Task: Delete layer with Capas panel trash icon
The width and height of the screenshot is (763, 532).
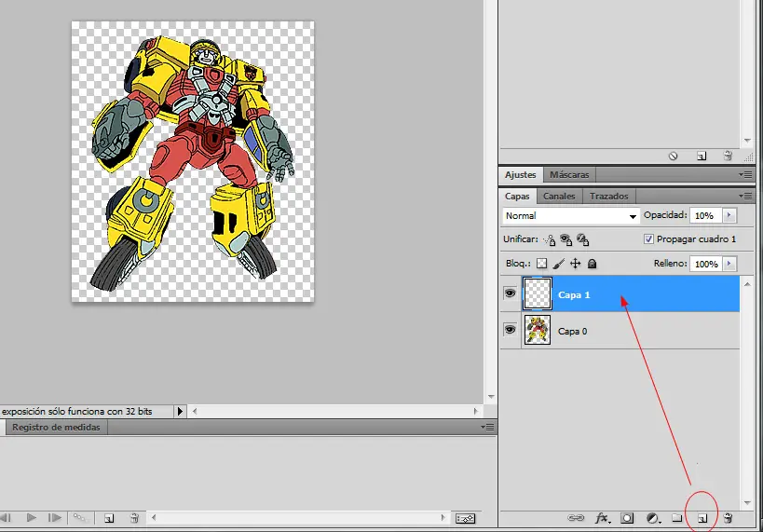Action: (728, 518)
